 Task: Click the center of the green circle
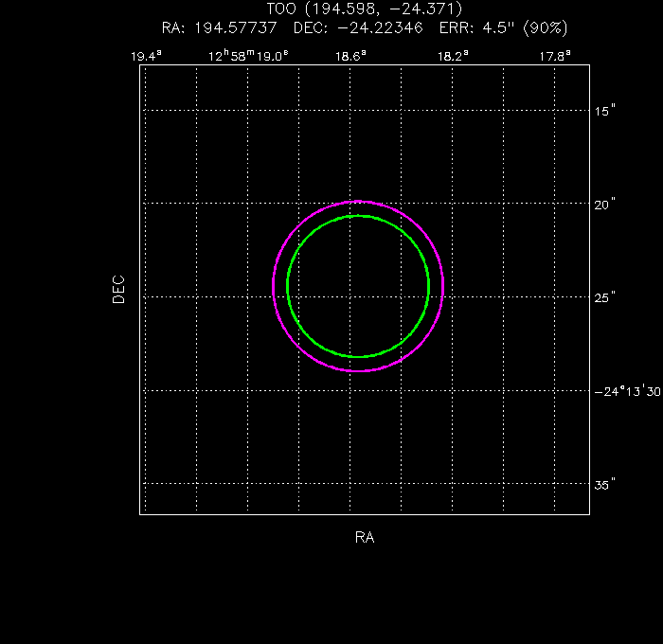358,286
